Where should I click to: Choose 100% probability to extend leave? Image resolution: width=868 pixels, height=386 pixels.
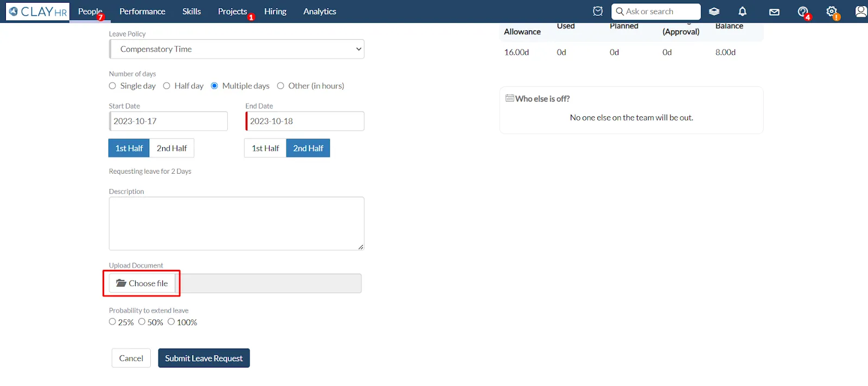point(171,321)
